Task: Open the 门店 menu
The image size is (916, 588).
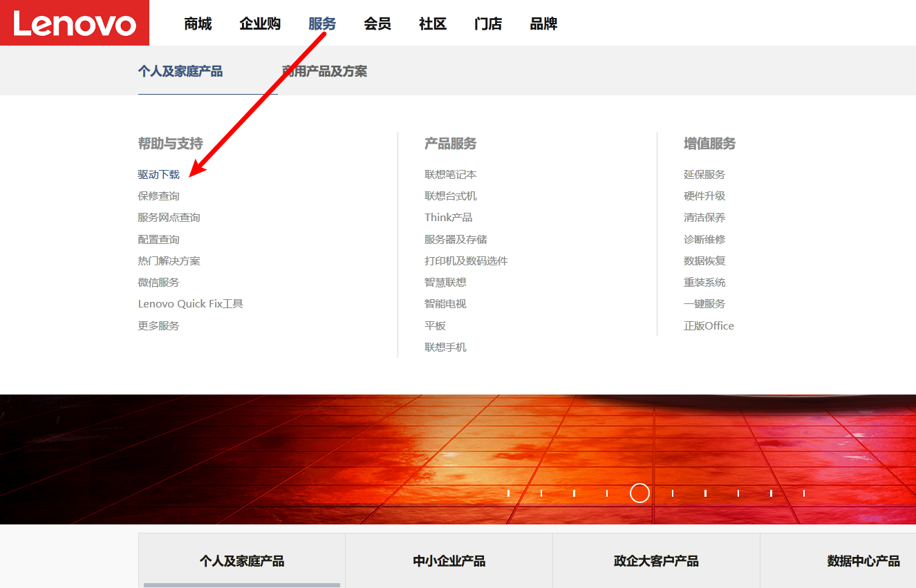Action: click(x=488, y=24)
